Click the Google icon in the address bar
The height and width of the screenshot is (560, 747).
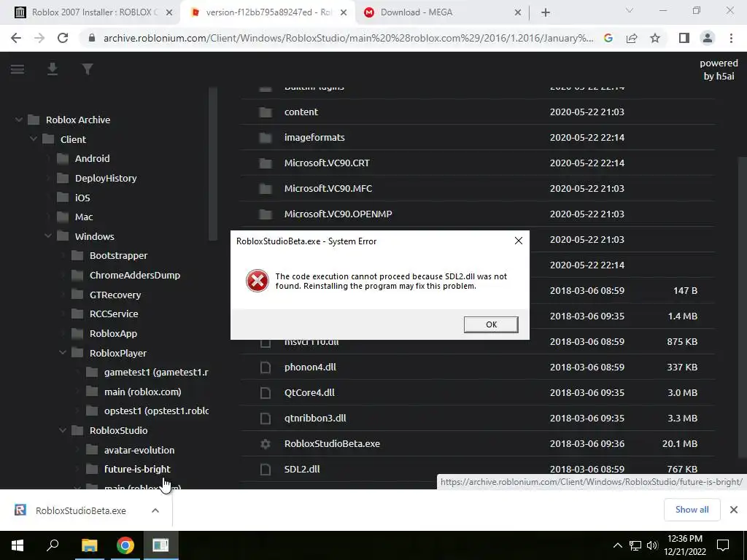point(608,38)
